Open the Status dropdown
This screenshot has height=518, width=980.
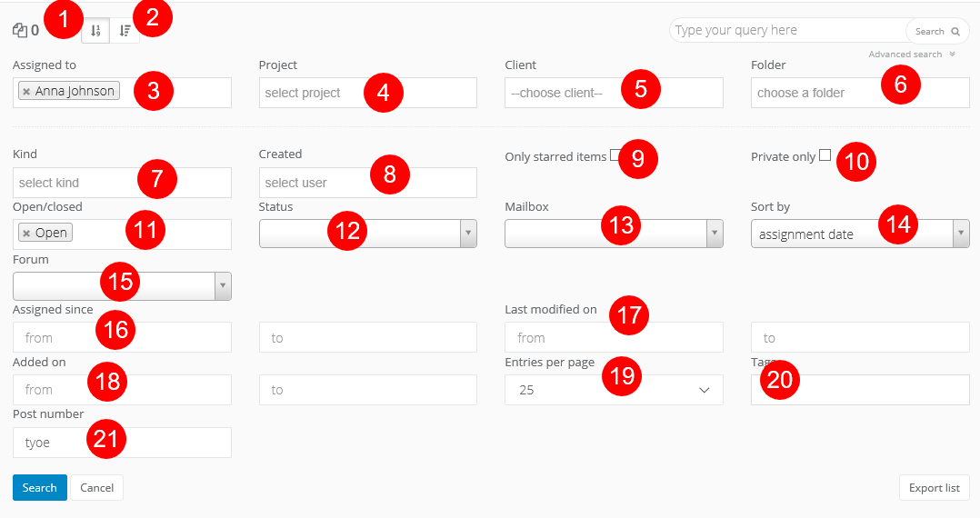469,234
